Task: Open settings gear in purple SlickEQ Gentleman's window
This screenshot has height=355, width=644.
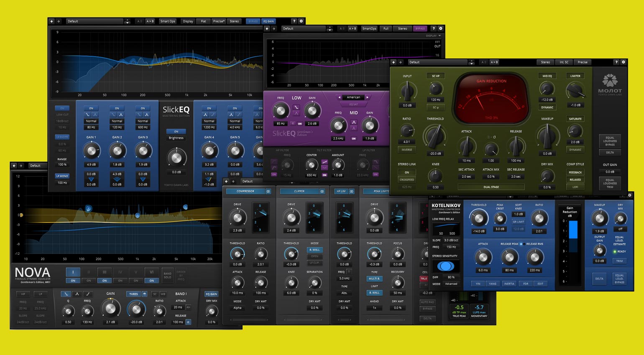Action: pyautogui.click(x=440, y=28)
